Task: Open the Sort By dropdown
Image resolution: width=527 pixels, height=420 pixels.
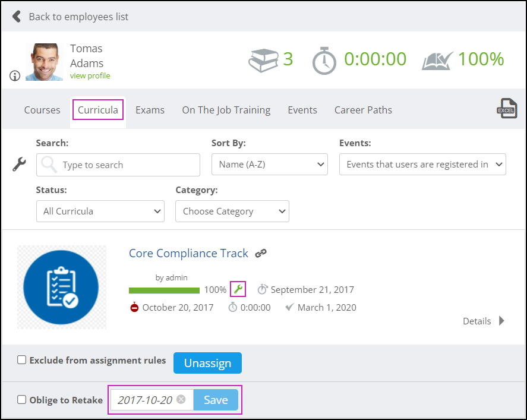Action: tap(270, 165)
